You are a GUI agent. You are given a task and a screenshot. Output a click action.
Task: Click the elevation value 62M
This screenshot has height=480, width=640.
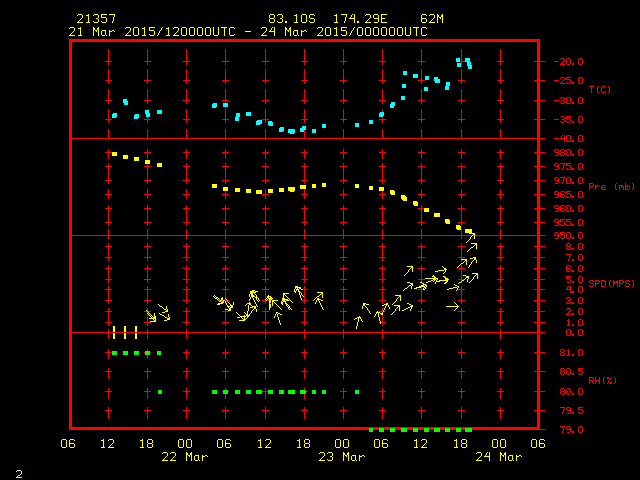(432, 19)
